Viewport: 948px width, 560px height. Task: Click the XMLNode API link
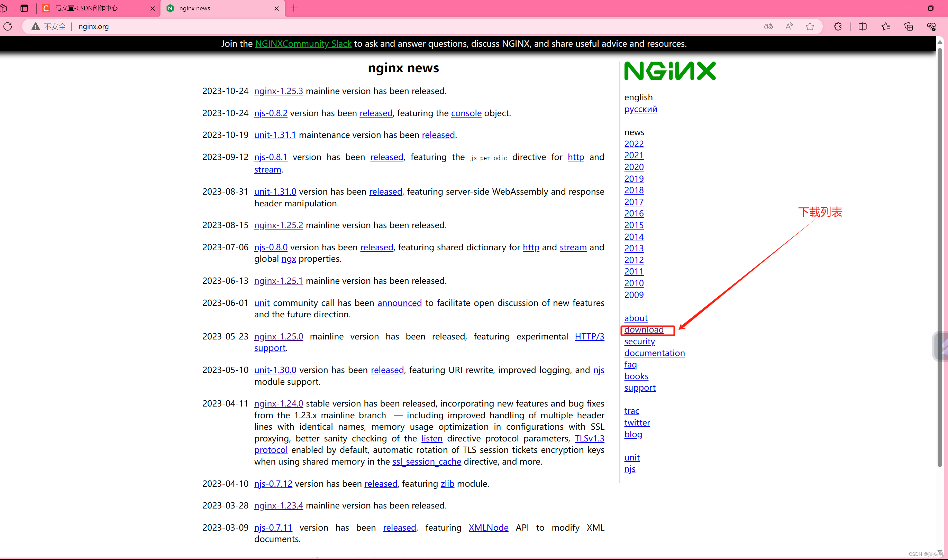(x=488, y=528)
